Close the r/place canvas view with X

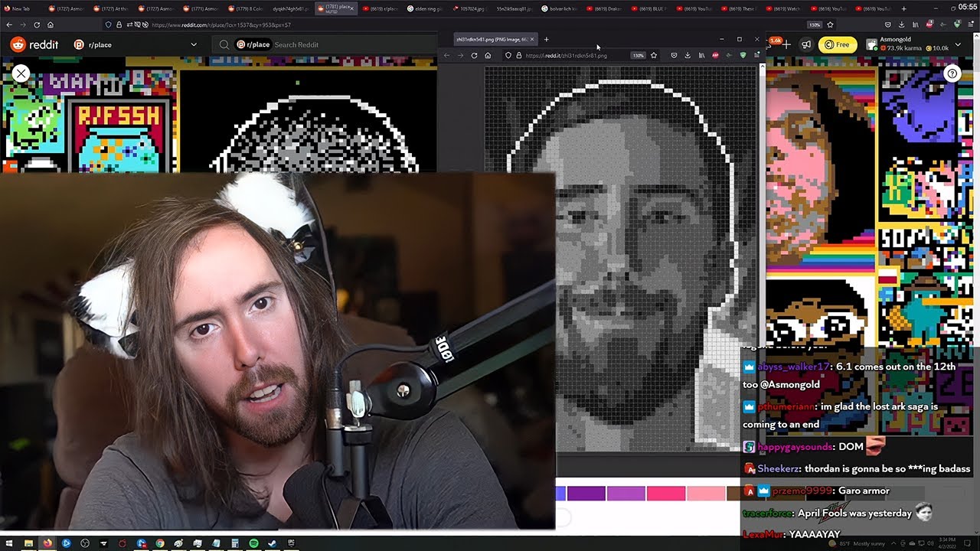21,73
